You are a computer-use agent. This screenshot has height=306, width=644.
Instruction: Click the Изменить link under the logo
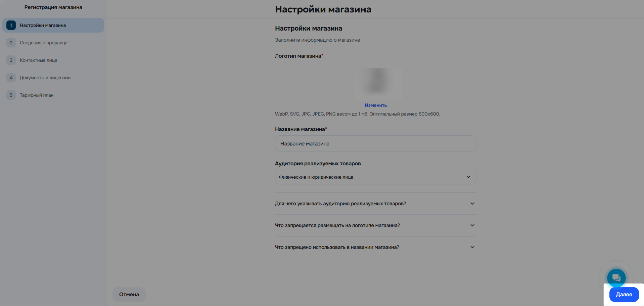[x=375, y=105]
